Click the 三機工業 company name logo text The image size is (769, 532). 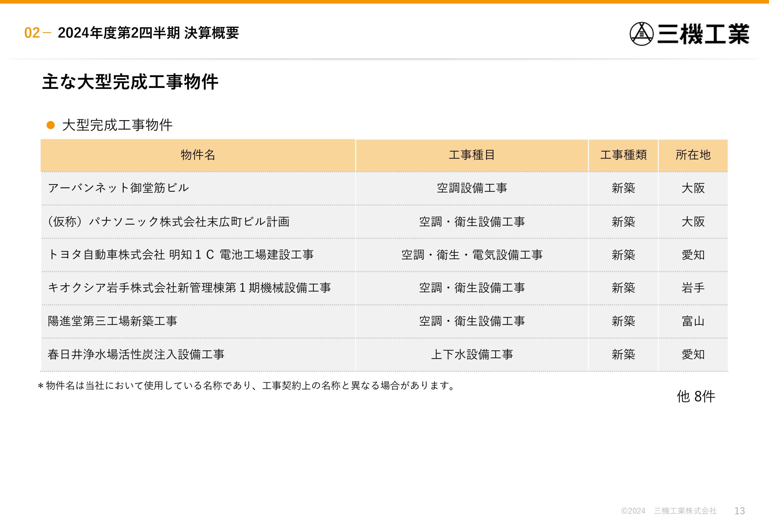[703, 34]
